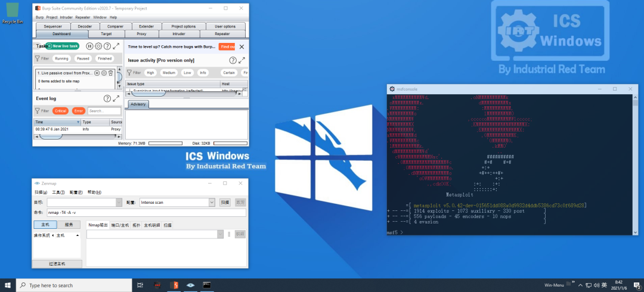Click the Tasks list vertical scrollbar
This screenshot has height=292, width=644.
tap(119, 78)
